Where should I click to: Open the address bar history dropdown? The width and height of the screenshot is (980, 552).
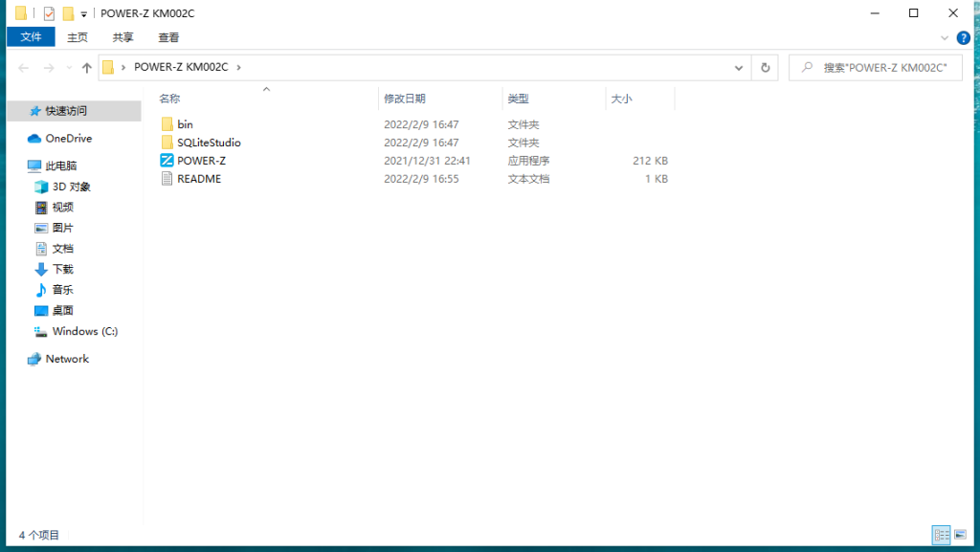tap(739, 67)
